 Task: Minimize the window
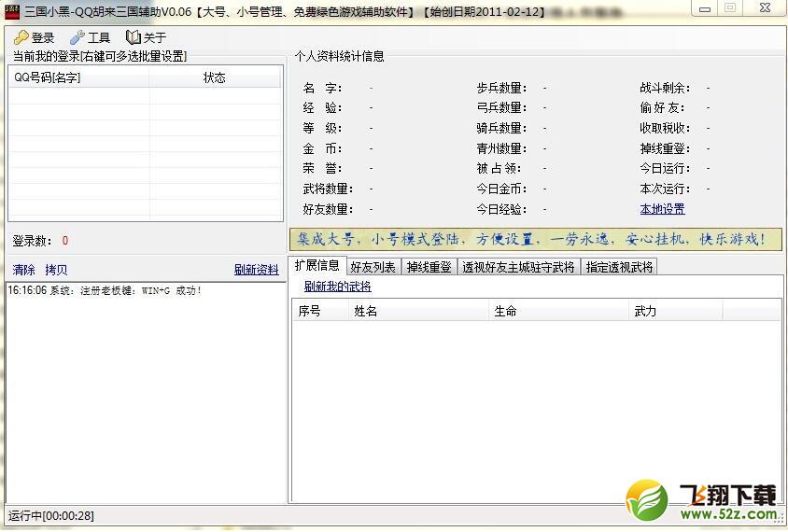point(705,8)
